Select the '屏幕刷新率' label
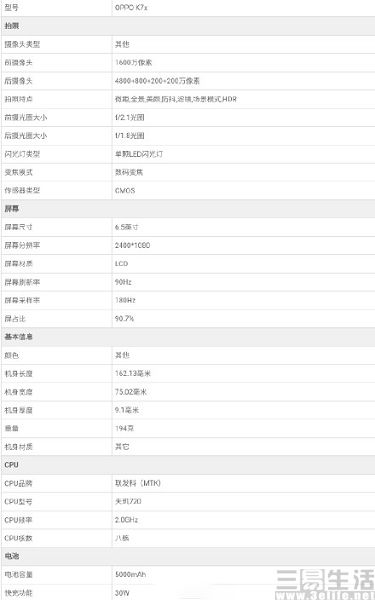The width and height of the screenshot is (375, 600). click(x=22, y=282)
